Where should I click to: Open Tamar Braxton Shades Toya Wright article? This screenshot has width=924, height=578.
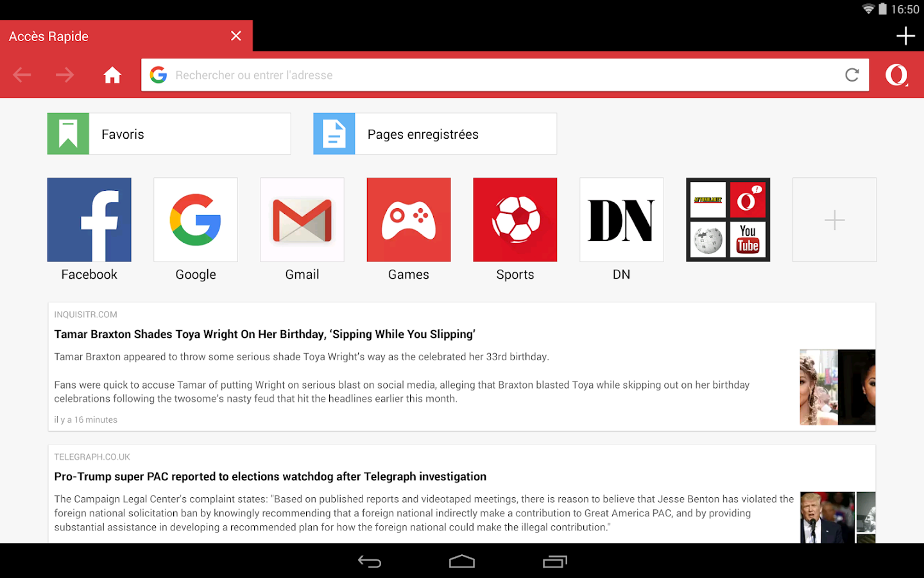click(264, 334)
